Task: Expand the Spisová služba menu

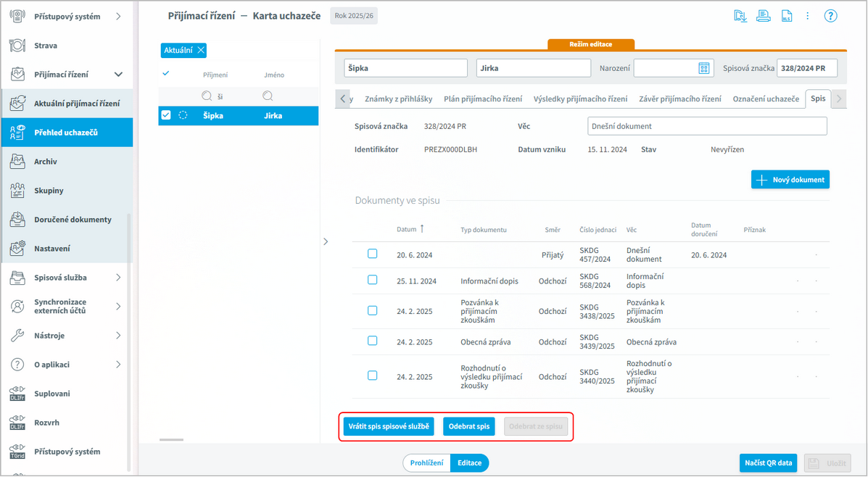Action: [x=118, y=277]
